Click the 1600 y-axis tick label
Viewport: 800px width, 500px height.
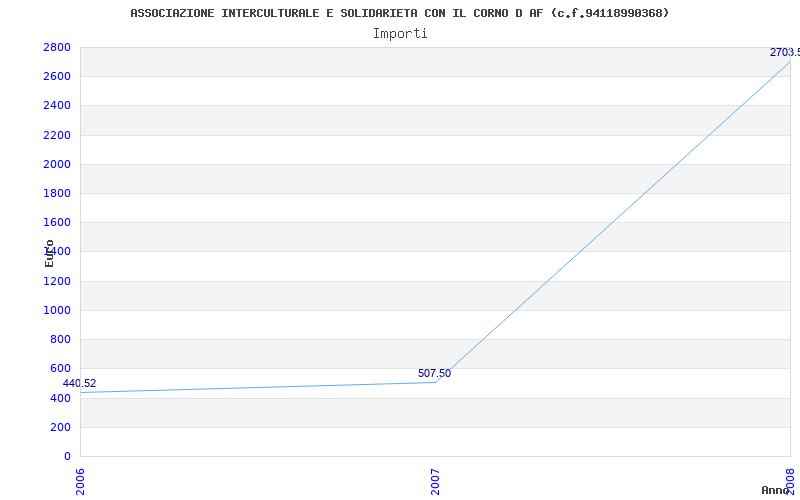point(57,222)
